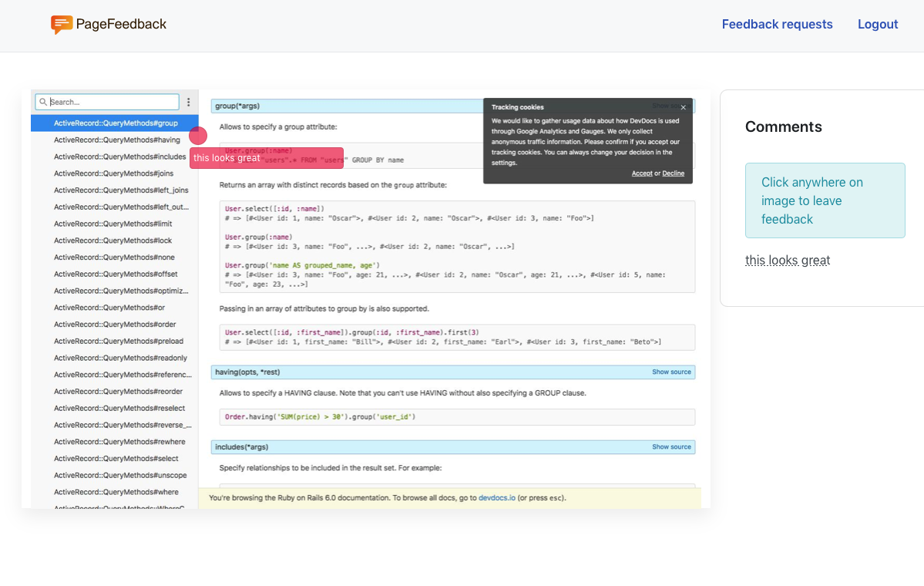
Task: Click the search magnifier icon
Action: [x=44, y=101]
